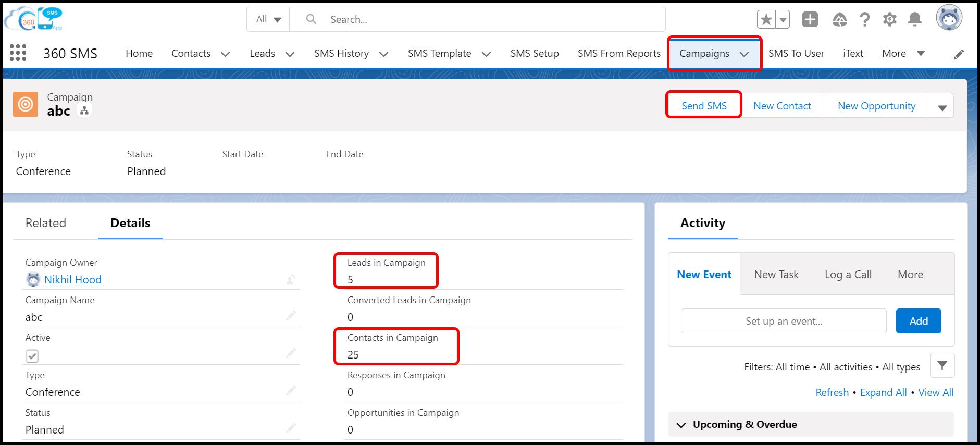Image resolution: width=980 pixels, height=445 pixels.
Task: Click the Leads in Campaign value 5
Action: [x=350, y=280]
